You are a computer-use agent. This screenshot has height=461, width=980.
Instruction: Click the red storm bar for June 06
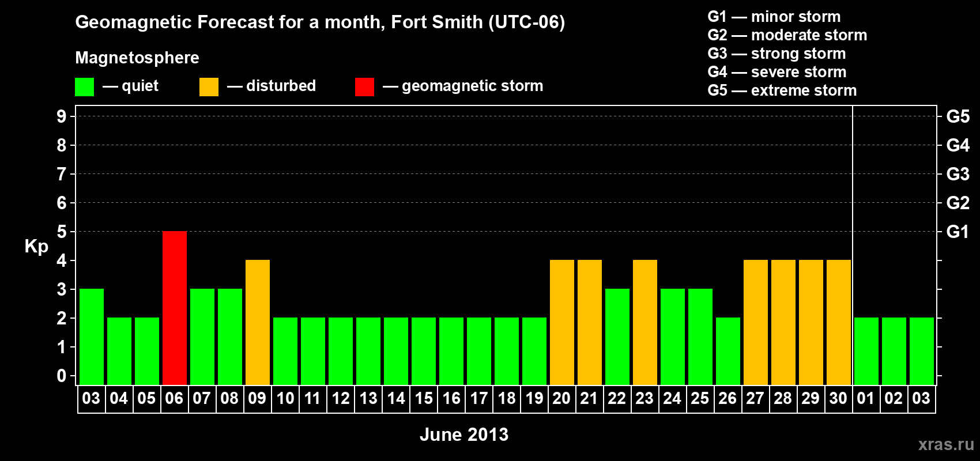[x=175, y=308]
